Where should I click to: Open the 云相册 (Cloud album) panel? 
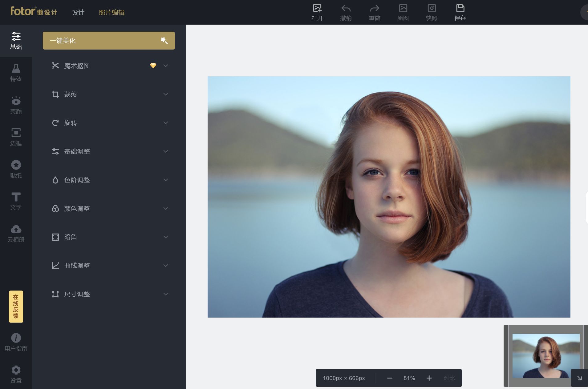[x=16, y=233]
